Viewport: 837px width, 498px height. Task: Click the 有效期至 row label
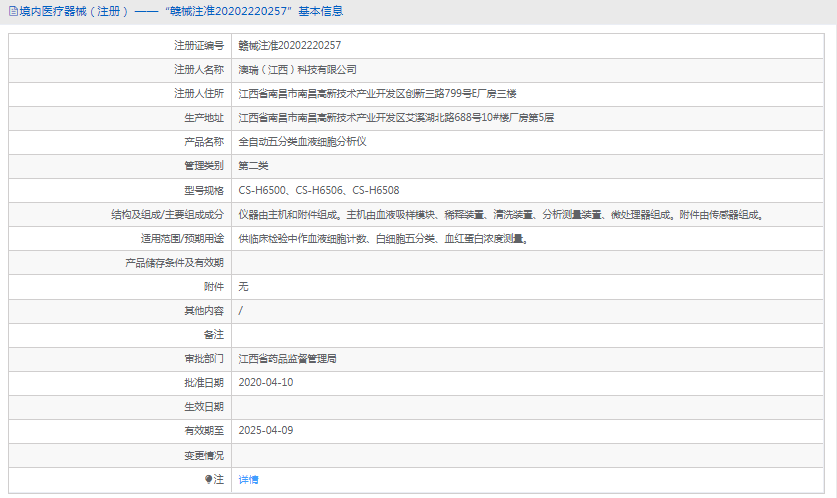tap(204, 430)
